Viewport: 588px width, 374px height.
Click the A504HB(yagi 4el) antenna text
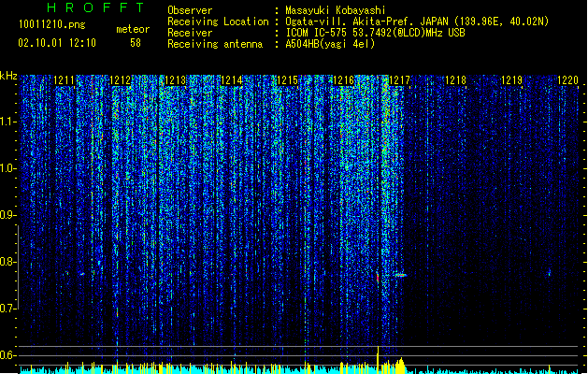[330, 44]
